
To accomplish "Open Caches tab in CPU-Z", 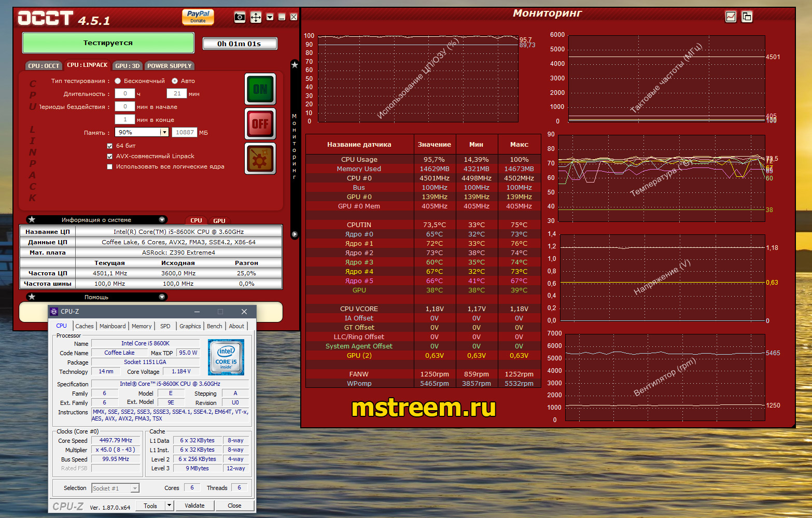I will (x=85, y=326).
